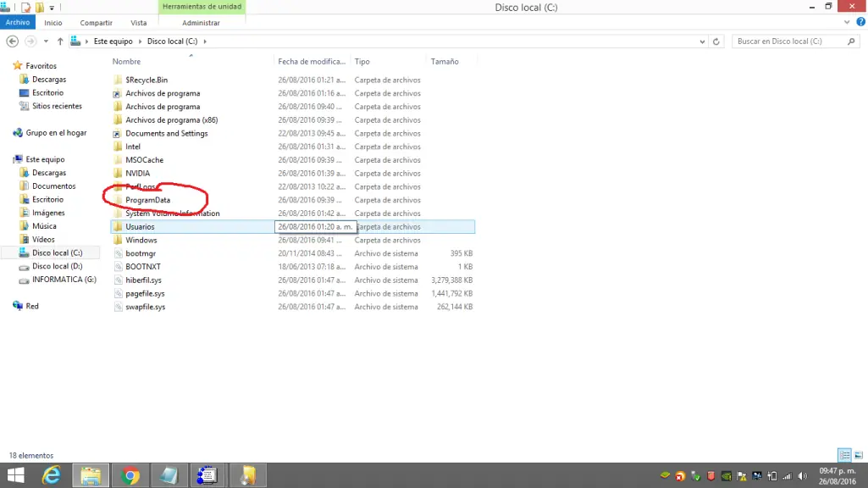Click the volume speaker tray icon
The height and width of the screenshot is (488, 868).
pos(802,476)
